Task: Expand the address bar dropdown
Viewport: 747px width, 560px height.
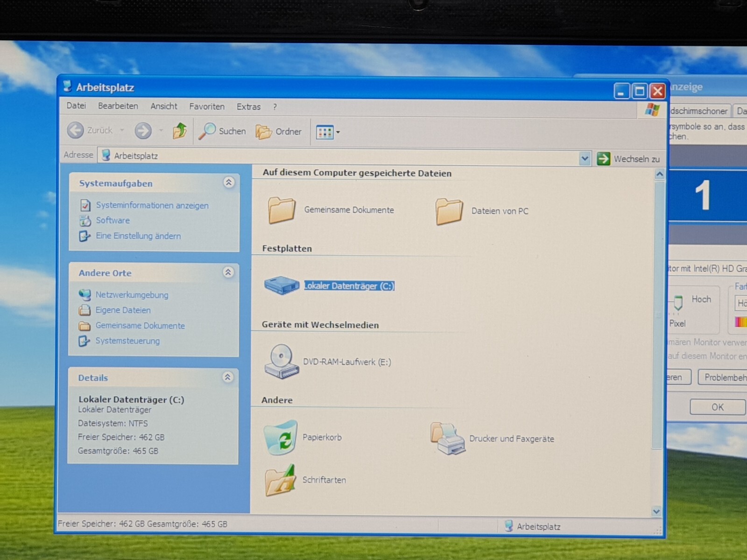Action: click(x=585, y=159)
